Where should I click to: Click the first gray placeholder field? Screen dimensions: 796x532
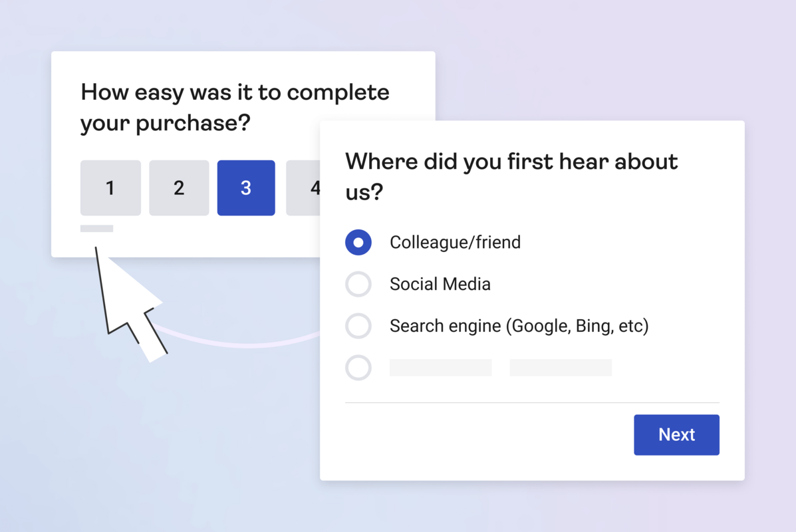pos(440,368)
